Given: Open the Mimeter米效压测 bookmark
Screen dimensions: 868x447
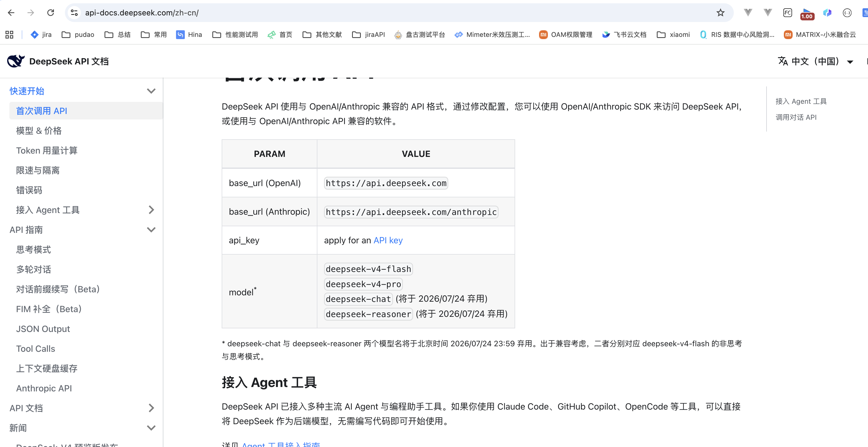Looking at the screenshot, I should [492, 34].
